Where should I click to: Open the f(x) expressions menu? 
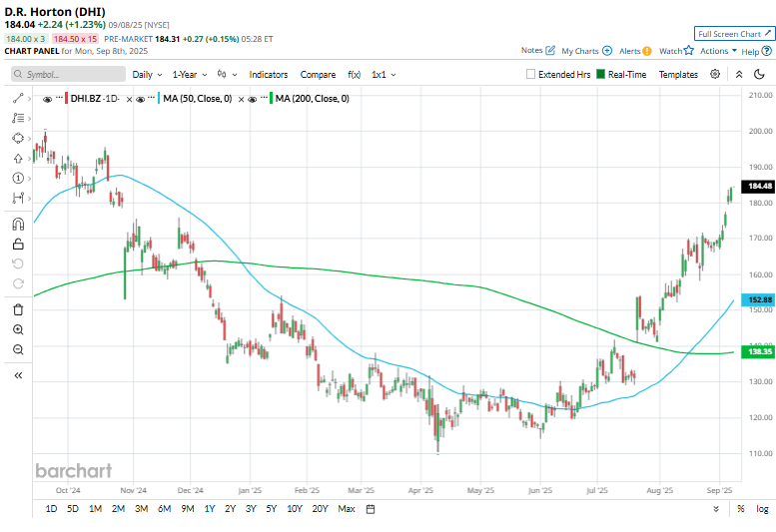[x=354, y=75]
